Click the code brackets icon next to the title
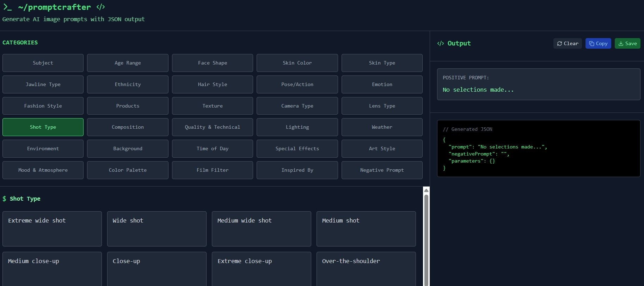 [x=101, y=7]
